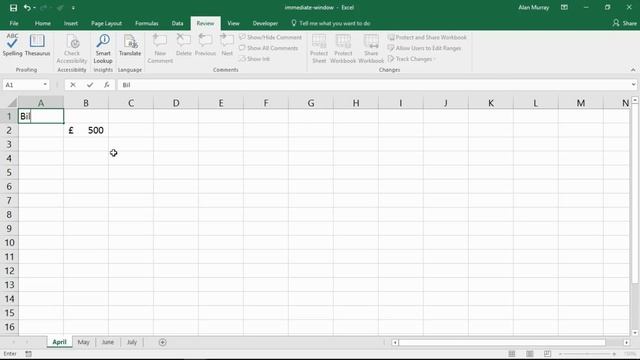Image resolution: width=640 pixels, height=360 pixels.
Task: Switch to the Data tab
Action: pyautogui.click(x=177, y=23)
